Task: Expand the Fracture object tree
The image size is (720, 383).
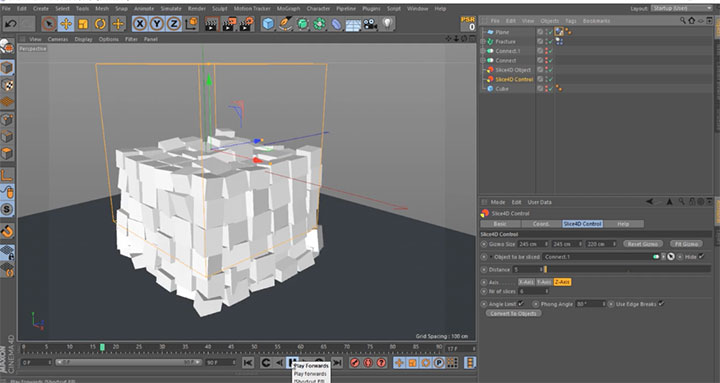Action: [483, 41]
